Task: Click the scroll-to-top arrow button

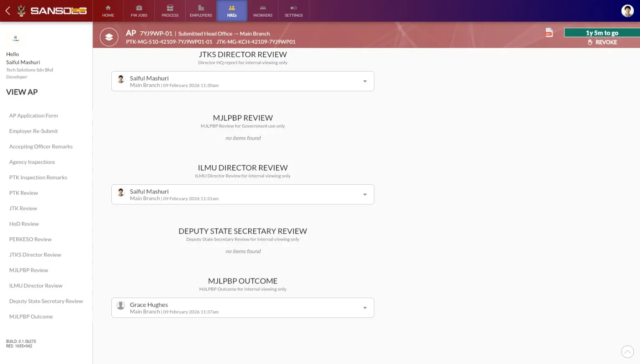Action: tap(627, 351)
